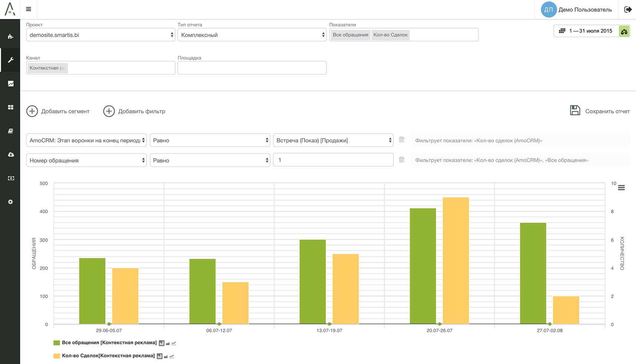636x364 pixels.
Task: Click Сохранить отчет button
Action: coord(600,111)
